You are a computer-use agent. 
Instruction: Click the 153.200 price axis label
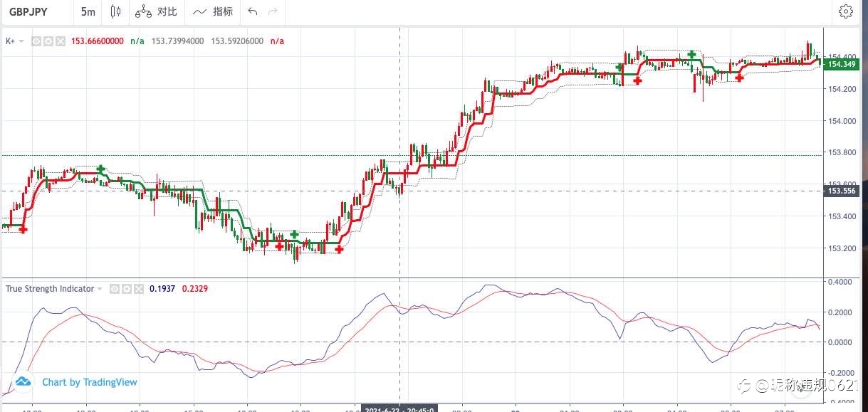(x=840, y=248)
